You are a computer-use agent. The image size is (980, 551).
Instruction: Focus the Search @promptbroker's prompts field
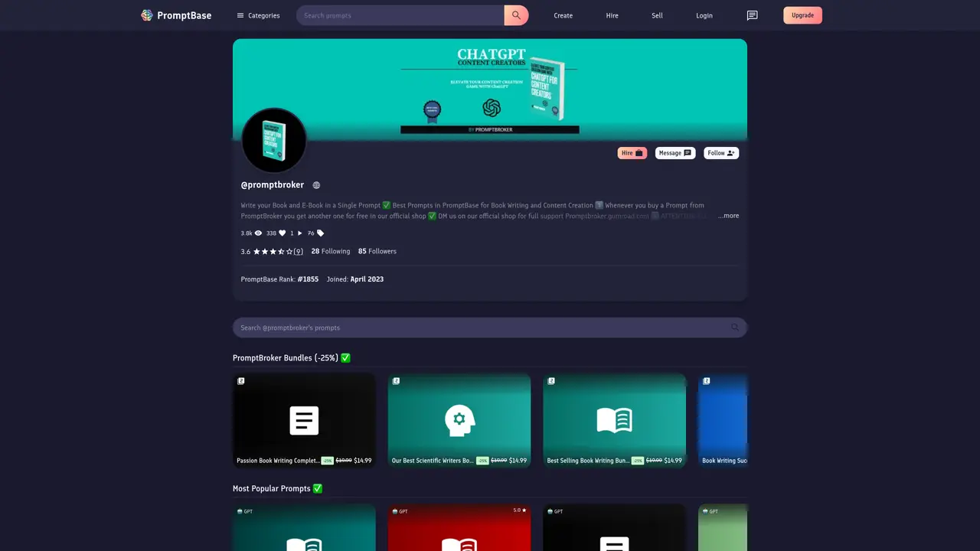click(490, 328)
